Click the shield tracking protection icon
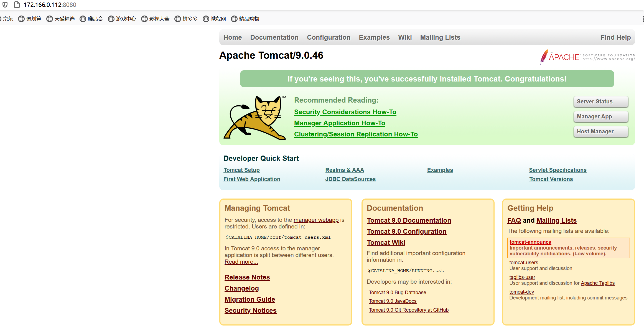Viewport: 644px width, 333px height. point(5,5)
